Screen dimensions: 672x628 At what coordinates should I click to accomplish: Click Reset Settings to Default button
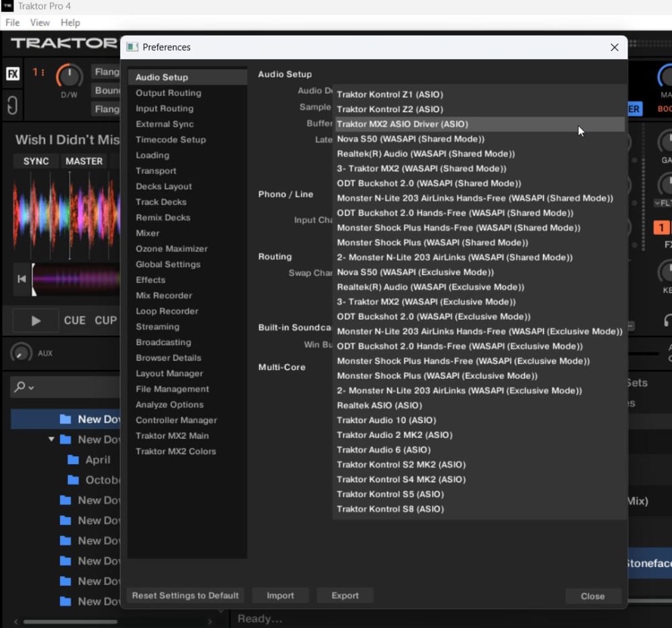coord(185,596)
